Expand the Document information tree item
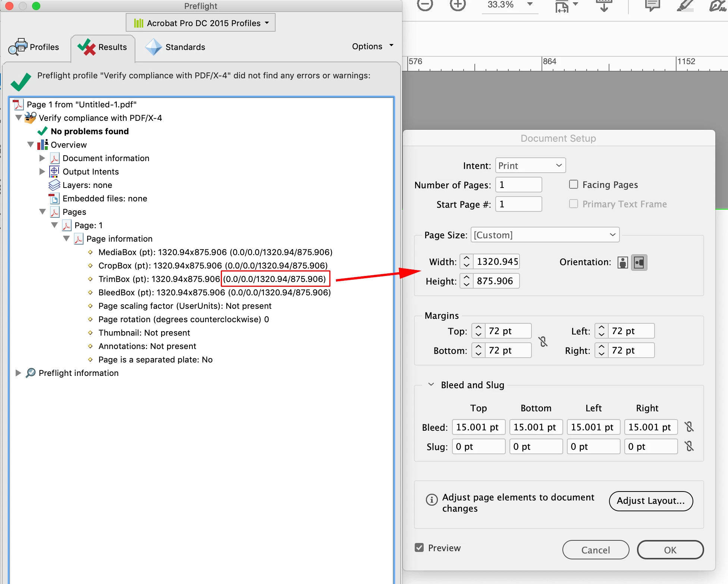This screenshot has width=728, height=584. 42,158
